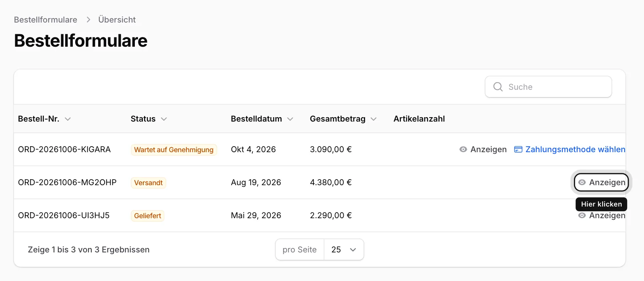Click the date Mai 29, 2026

point(256,215)
